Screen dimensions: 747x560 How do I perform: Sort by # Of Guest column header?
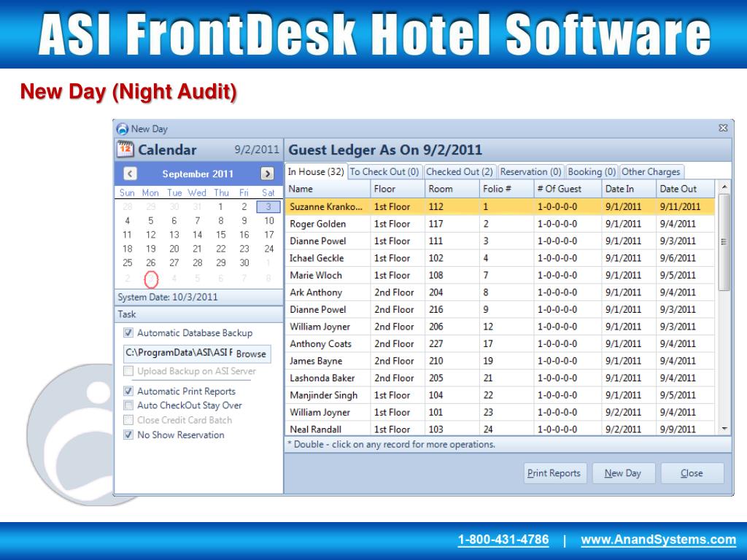pos(568,189)
